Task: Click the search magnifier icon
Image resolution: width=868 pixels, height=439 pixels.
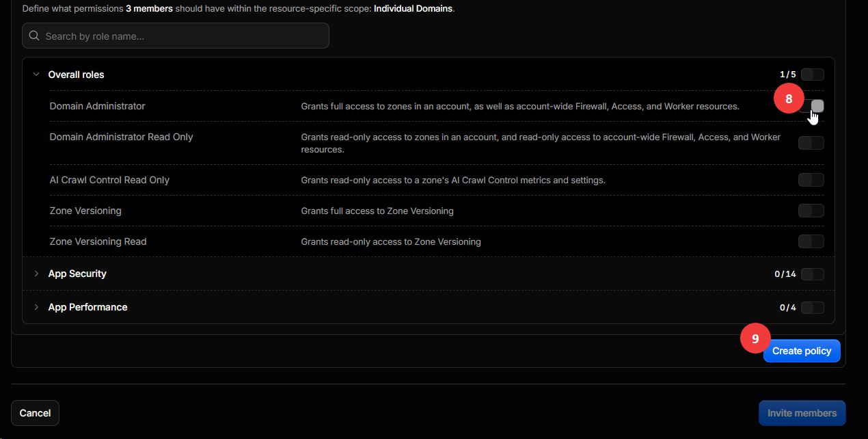Action: [34, 36]
